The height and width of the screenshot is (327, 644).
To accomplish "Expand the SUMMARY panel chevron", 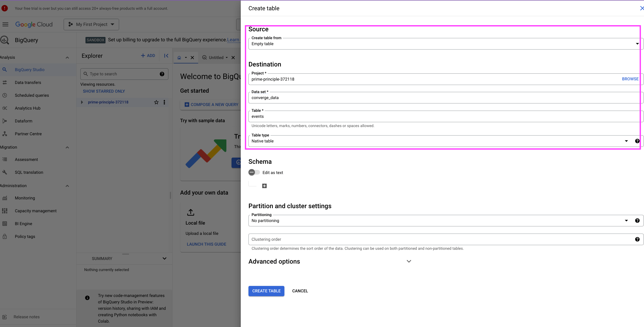I will click(x=165, y=258).
